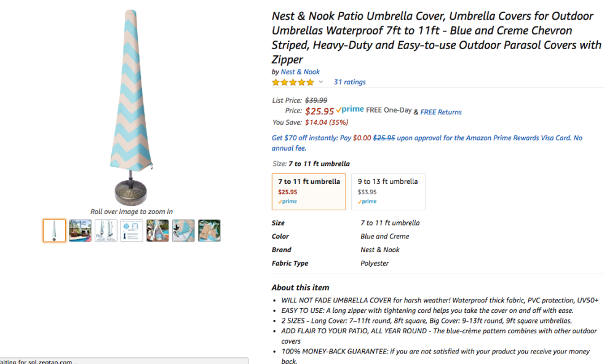Click the Prime badge in the 9 to 13 ft option
Viewport: 615px width, 364px height.
[x=367, y=202]
